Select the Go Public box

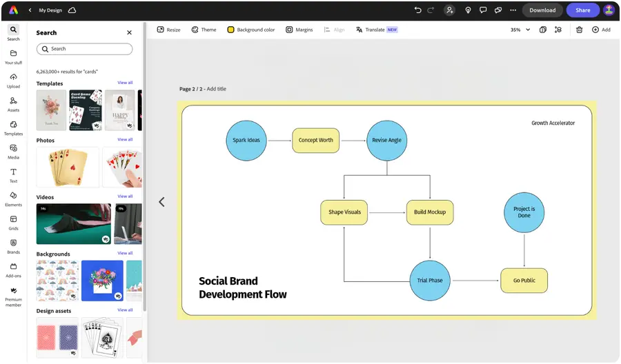tap(524, 281)
